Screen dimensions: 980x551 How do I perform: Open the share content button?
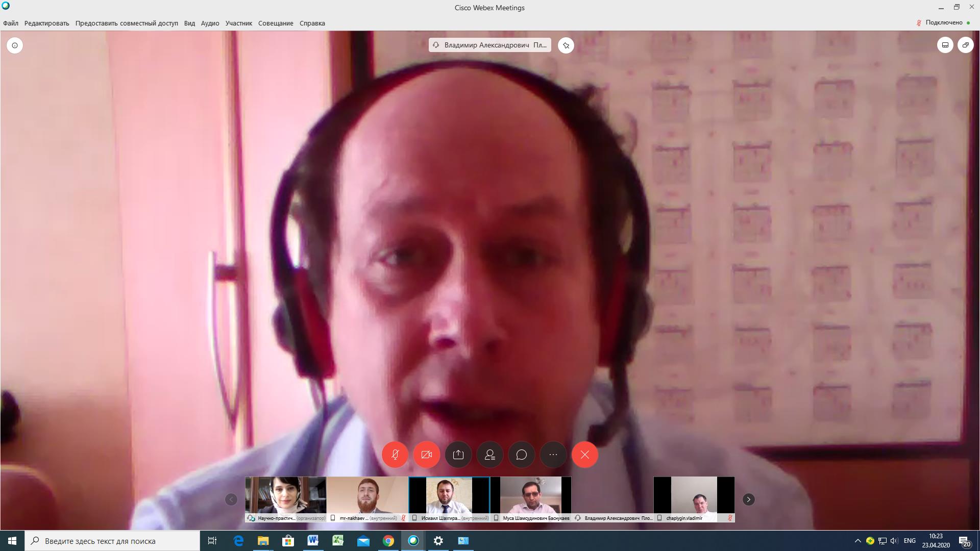click(x=458, y=455)
